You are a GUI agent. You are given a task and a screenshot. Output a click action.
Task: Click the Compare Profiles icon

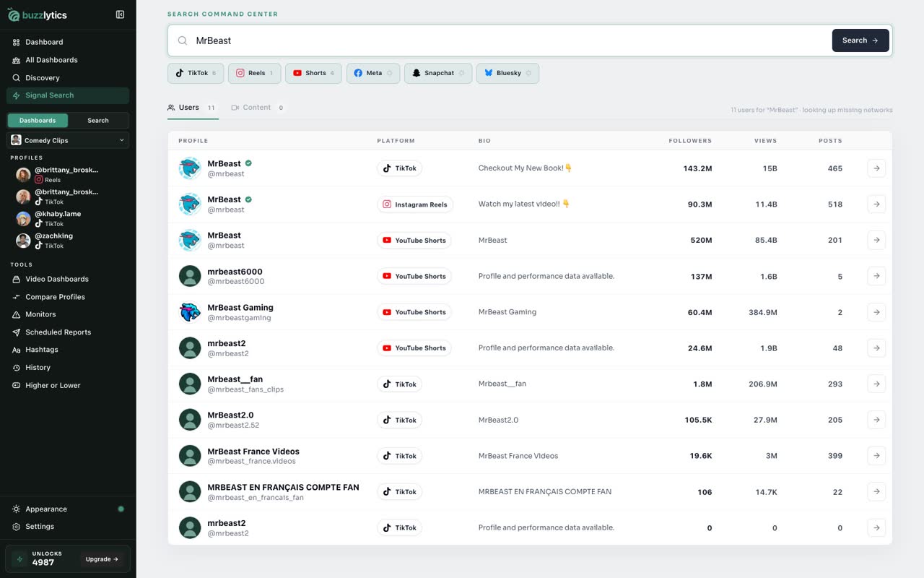pyautogui.click(x=17, y=297)
